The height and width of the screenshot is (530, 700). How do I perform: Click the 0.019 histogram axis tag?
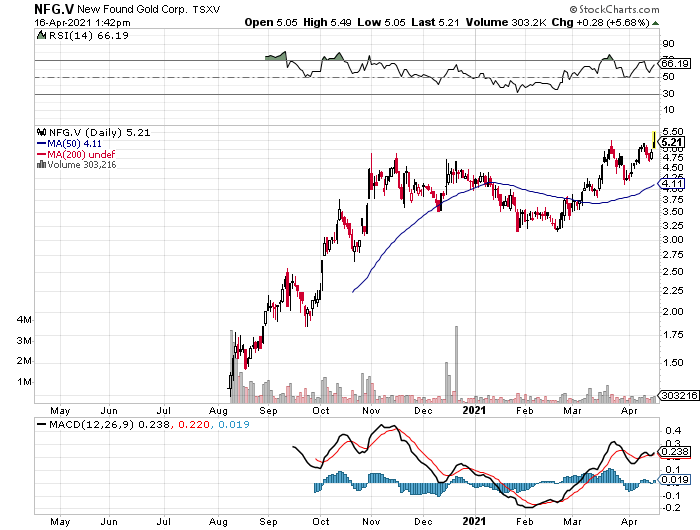click(x=675, y=480)
